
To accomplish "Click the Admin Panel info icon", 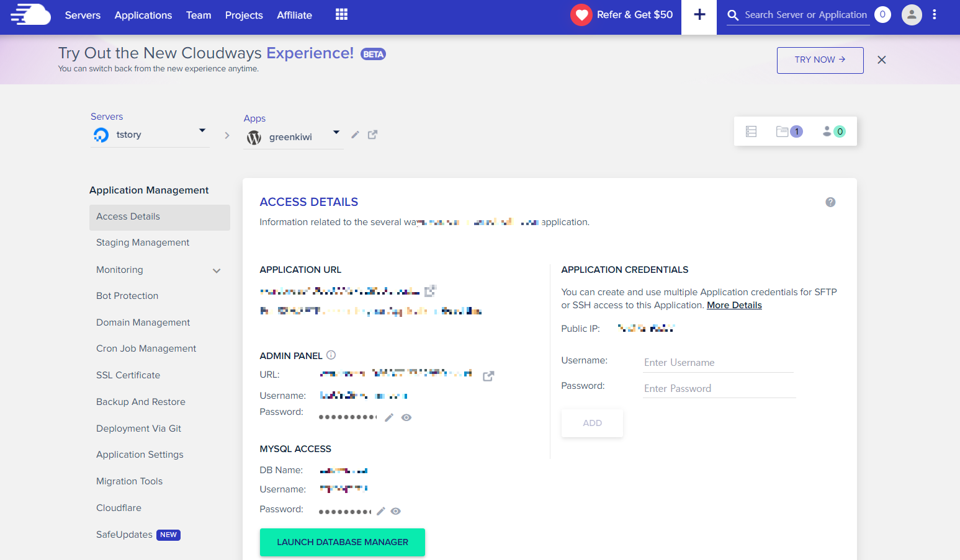I will coord(331,355).
